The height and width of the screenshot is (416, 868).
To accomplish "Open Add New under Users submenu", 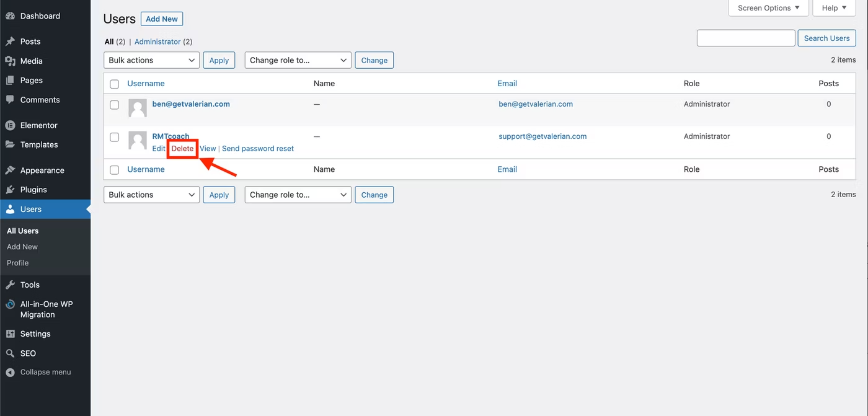I will 22,247.
